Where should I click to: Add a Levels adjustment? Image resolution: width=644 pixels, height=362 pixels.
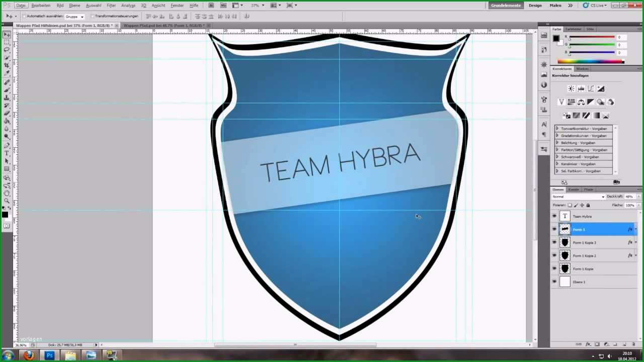point(581,88)
